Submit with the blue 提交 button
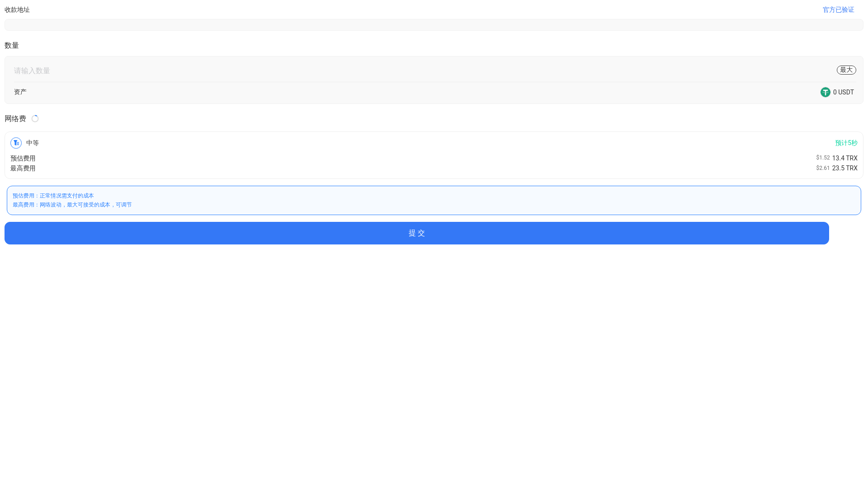 coord(417,233)
